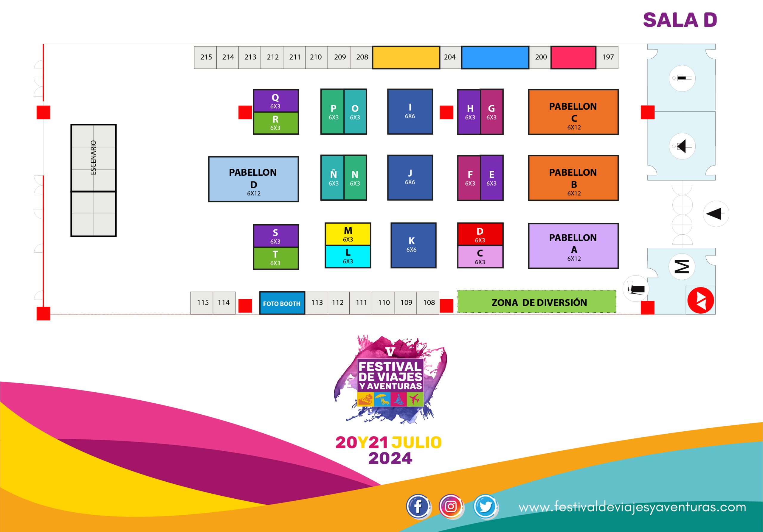Click the FOTO BOOTH stand
The height and width of the screenshot is (532, 763).
(x=282, y=303)
